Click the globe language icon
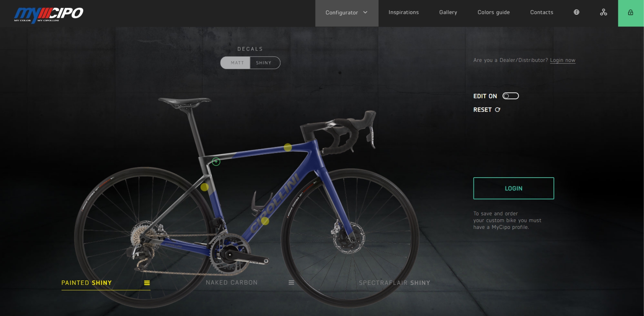 (x=577, y=12)
